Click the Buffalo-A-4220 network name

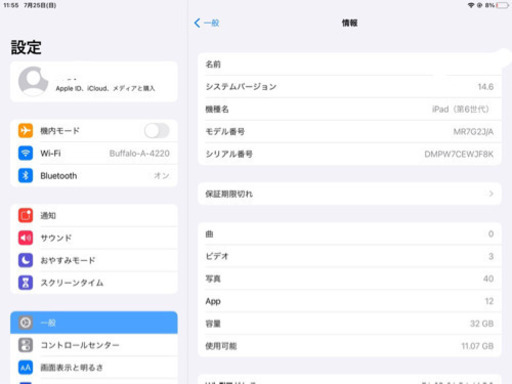[139, 153]
